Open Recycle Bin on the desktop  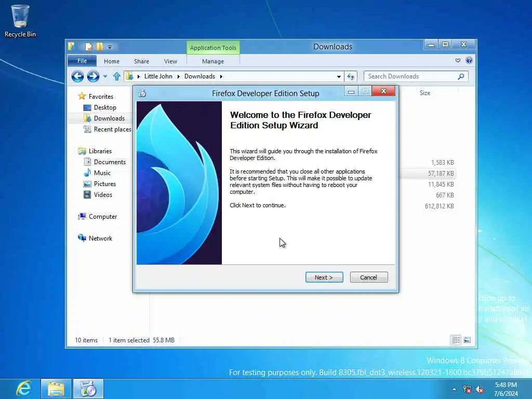[20, 21]
